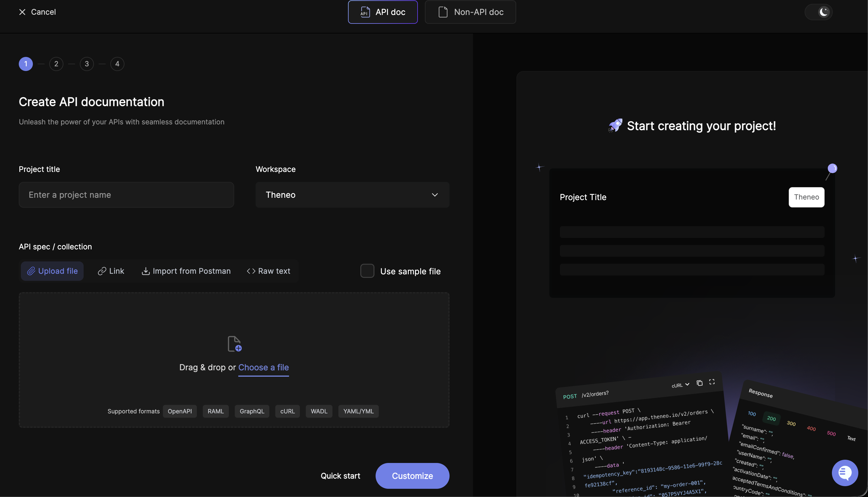Viewport: 868px width, 497px height.
Task: Click the Choose a file link
Action: click(x=264, y=367)
